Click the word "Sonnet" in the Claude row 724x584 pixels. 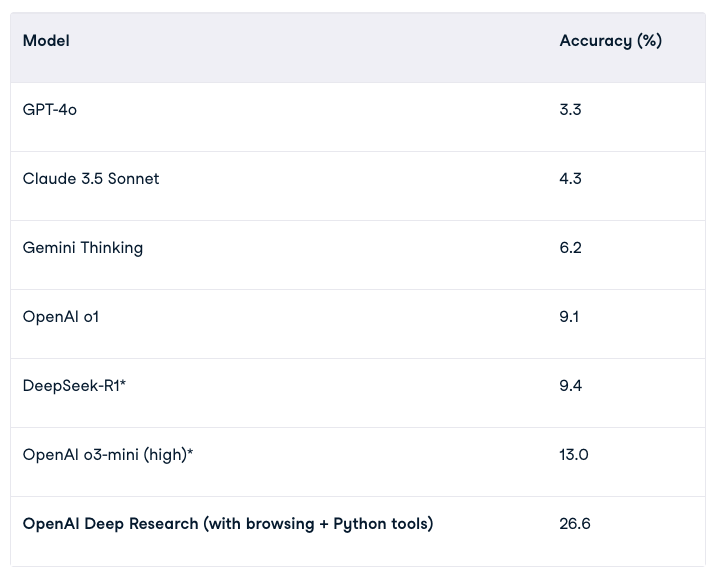pos(134,179)
